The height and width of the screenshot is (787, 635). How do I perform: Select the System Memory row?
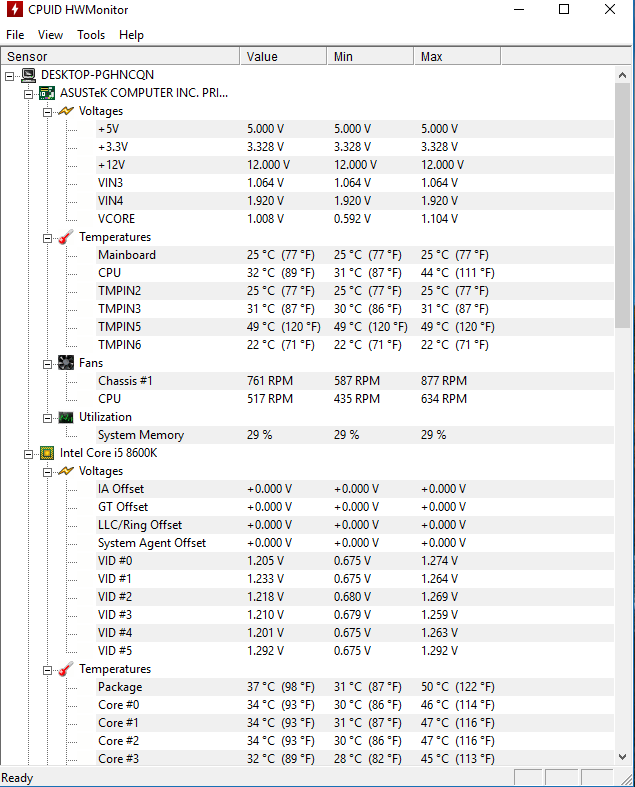point(355,435)
